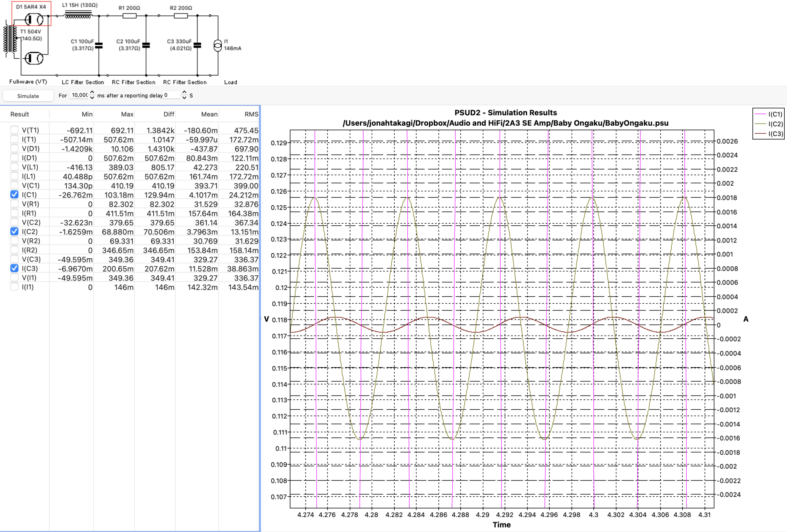Enable the V(D1) trace checkbox

pyautogui.click(x=14, y=148)
